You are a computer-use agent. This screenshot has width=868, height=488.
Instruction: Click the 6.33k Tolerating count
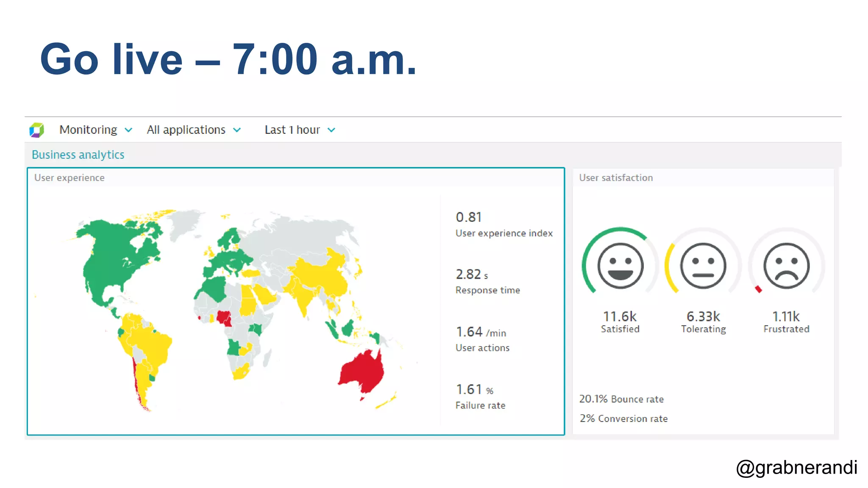click(703, 316)
